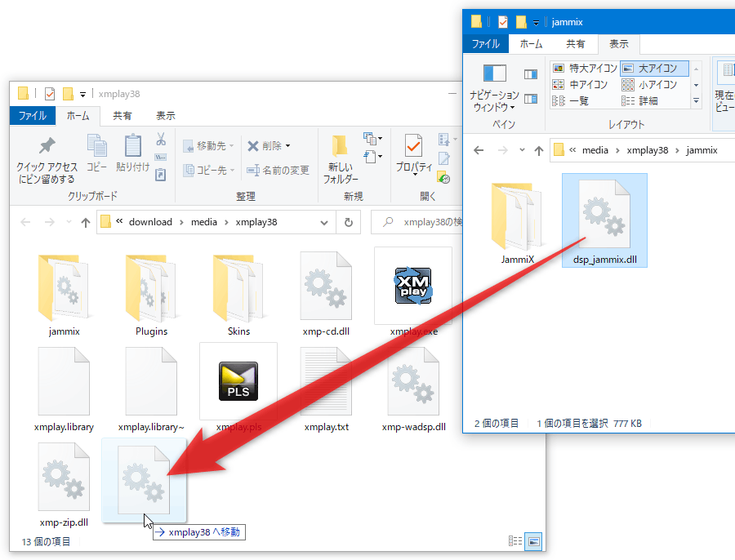Toggle the Preview pane in jammix ribbon
The height and width of the screenshot is (560, 735).
(531, 74)
